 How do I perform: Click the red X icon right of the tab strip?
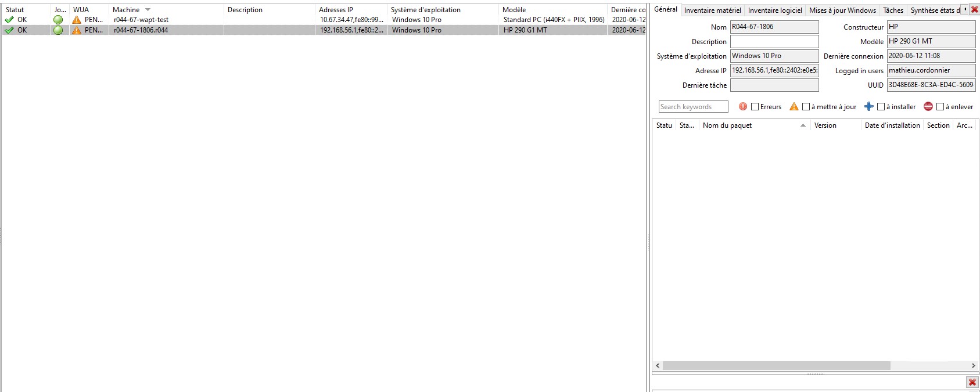tap(975, 9)
